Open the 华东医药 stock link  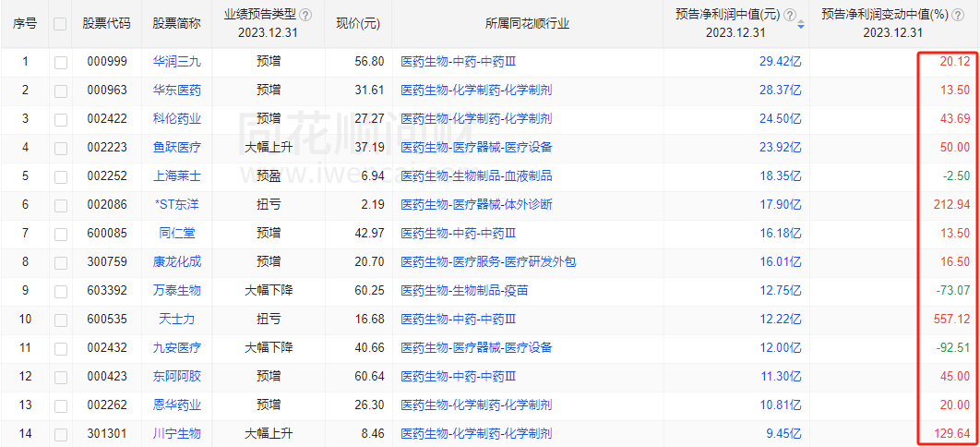tap(177, 91)
